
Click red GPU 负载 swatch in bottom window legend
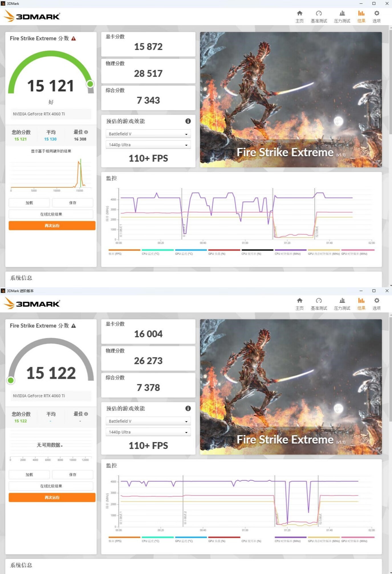(x=224, y=537)
